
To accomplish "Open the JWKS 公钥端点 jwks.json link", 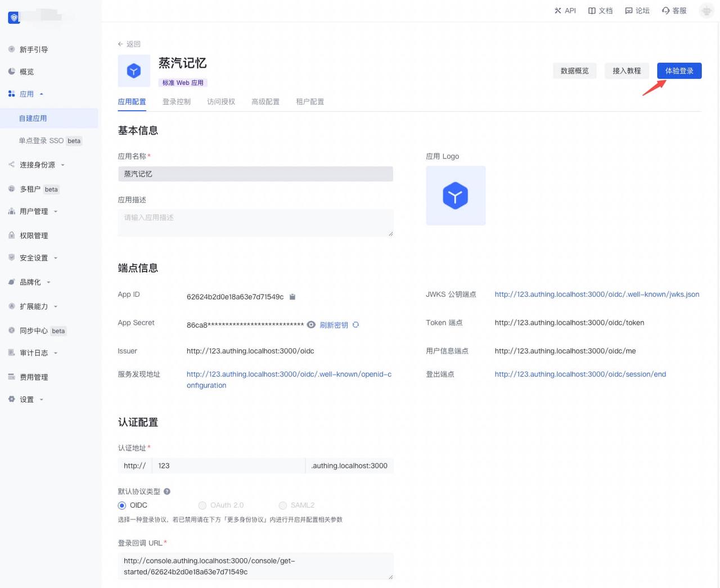I will (x=597, y=294).
